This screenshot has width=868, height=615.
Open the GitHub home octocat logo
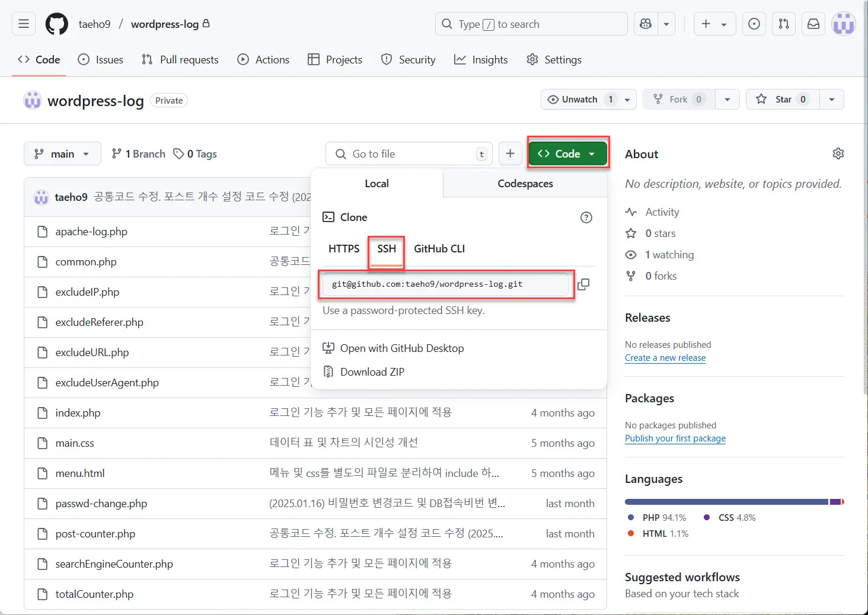(x=56, y=24)
